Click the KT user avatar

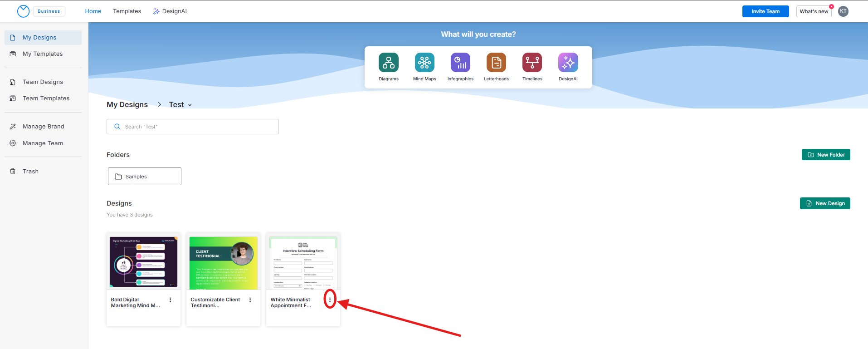[843, 11]
